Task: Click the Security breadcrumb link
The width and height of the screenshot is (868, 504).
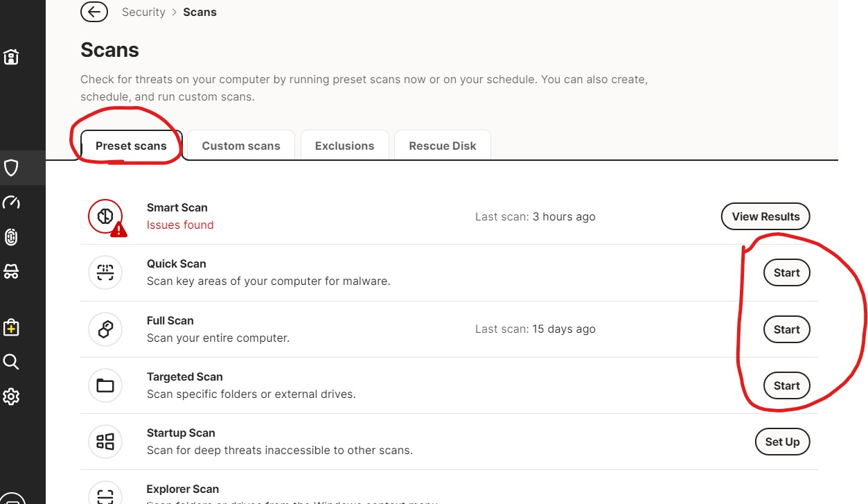Action: (x=143, y=12)
